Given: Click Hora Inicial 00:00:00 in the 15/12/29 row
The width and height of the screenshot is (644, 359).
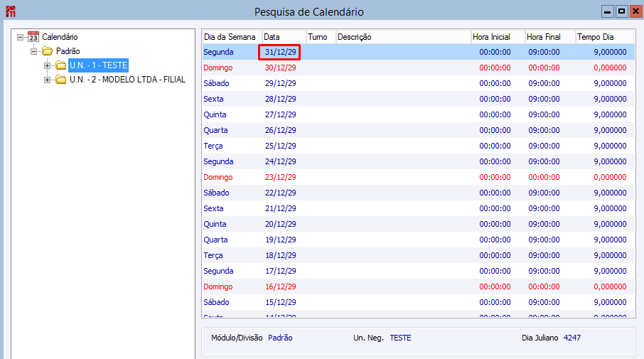Looking at the screenshot, I should tap(495, 302).
